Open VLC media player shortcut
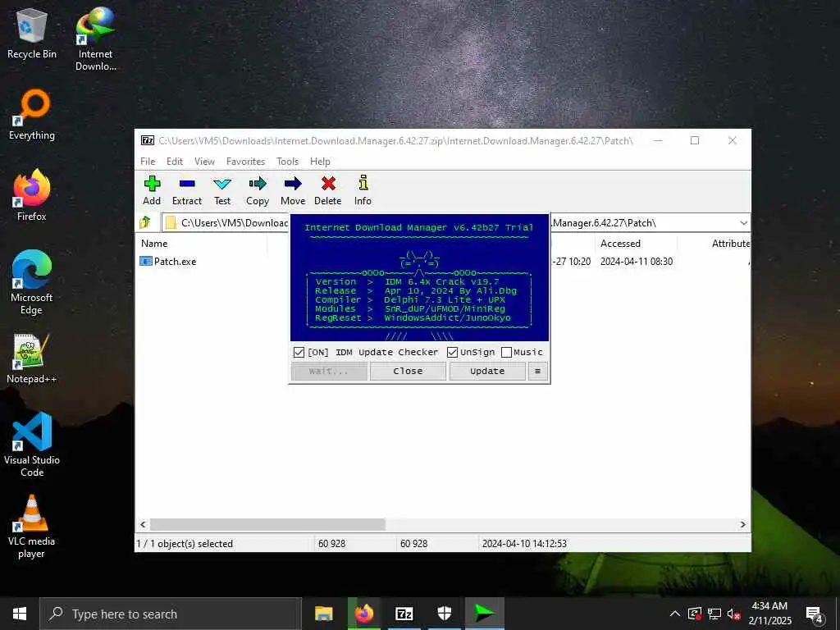 point(32,527)
